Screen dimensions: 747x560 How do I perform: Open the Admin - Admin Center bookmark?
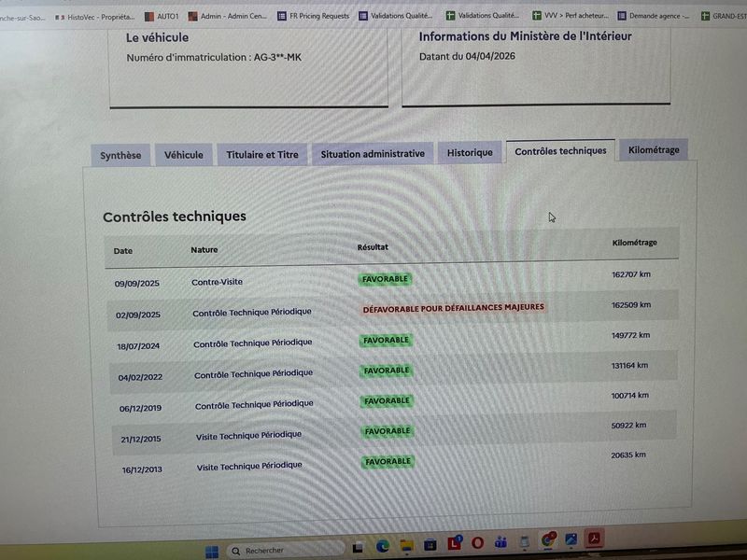tap(228, 16)
